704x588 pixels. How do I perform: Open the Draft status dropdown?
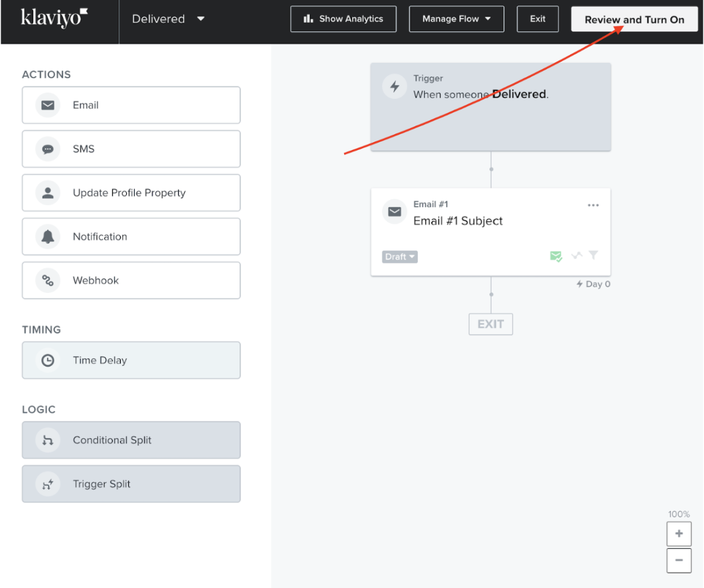400,257
